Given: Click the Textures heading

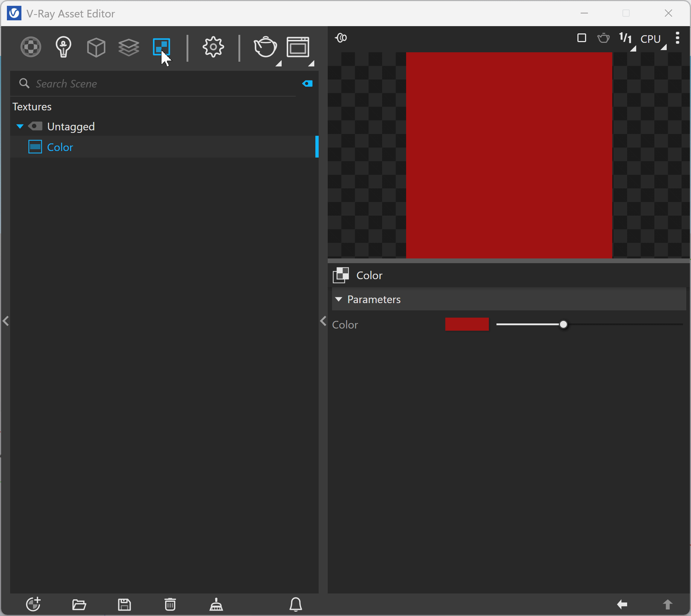Looking at the screenshot, I should (32, 107).
